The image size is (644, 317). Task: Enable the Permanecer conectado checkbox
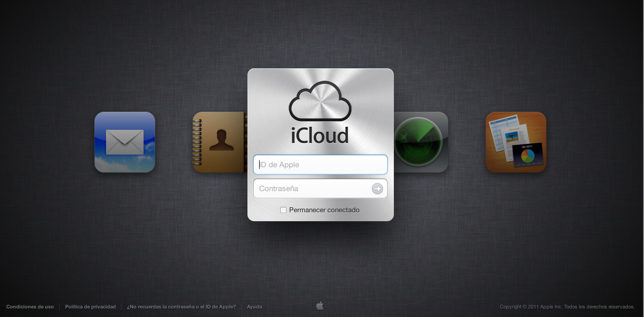(x=283, y=210)
